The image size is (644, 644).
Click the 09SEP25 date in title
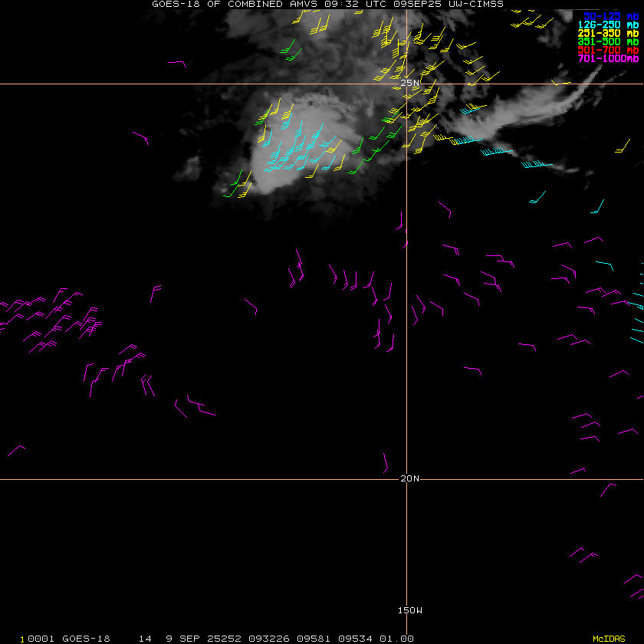pos(417,4)
